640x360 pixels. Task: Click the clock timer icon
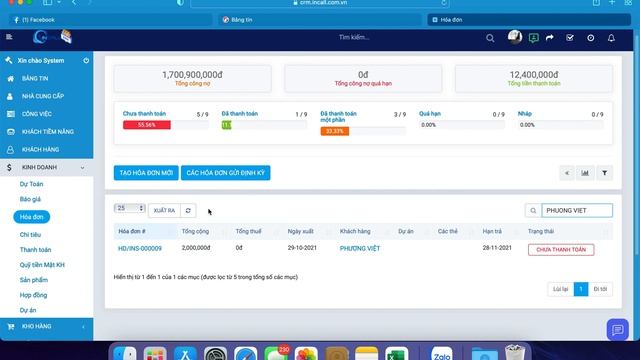pyautogui.click(x=591, y=38)
